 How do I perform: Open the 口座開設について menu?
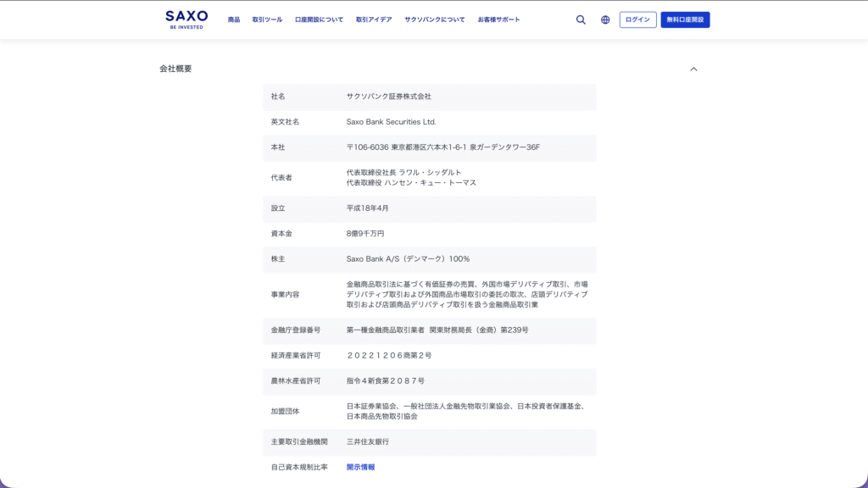pos(319,19)
